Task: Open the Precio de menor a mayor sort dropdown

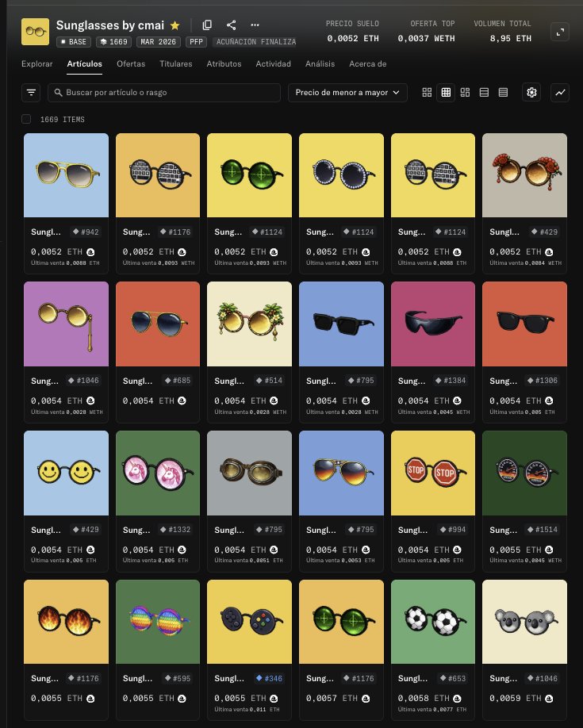Action: (x=347, y=93)
